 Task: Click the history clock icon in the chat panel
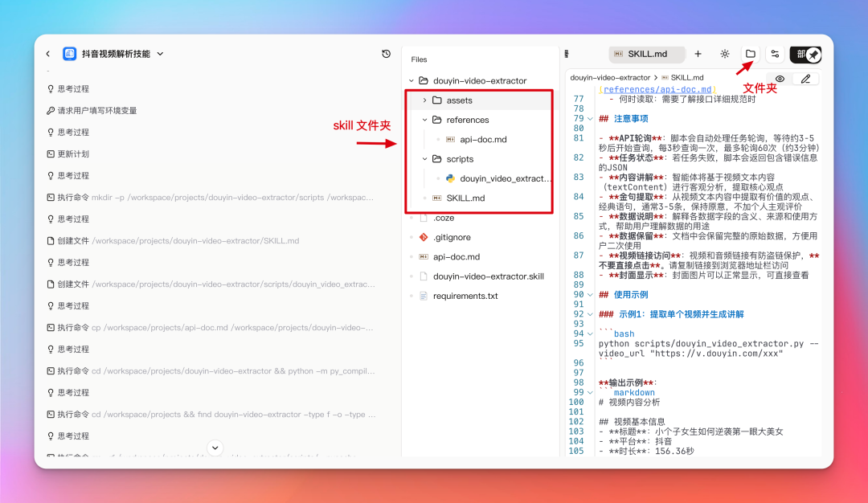pyautogui.click(x=386, y=53)
